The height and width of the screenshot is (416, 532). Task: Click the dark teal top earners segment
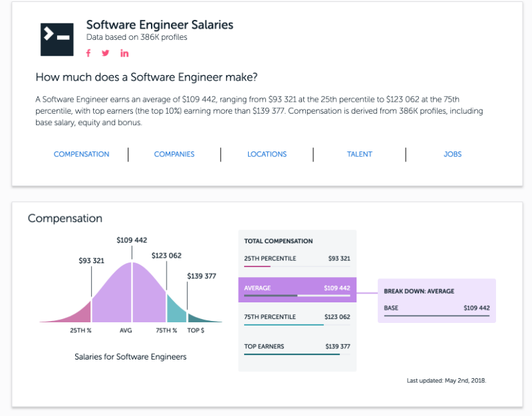coord(196,318)
